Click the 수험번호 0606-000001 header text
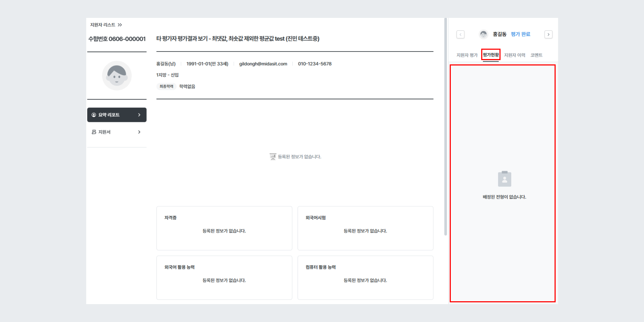The width and height of the screenshot is (644, 322). [x=117, y=38]
